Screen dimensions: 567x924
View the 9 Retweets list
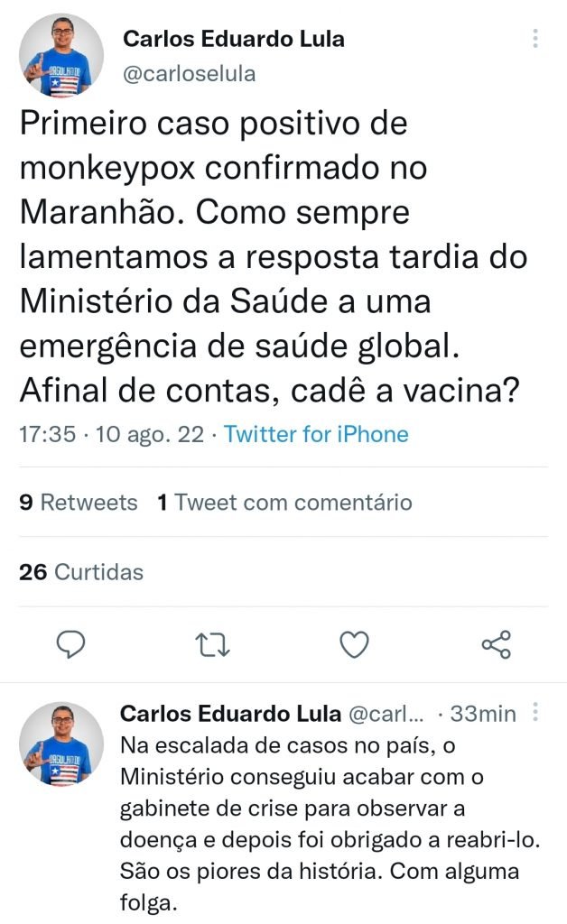[79, 503]
